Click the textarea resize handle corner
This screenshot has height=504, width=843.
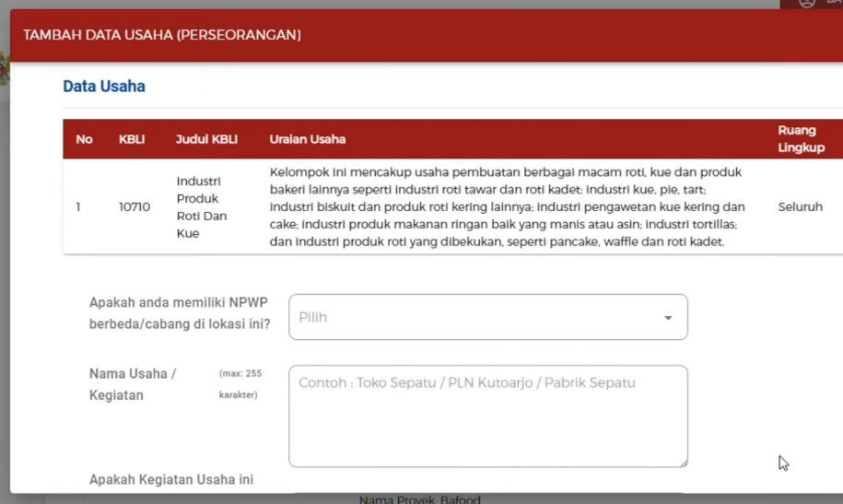(x=682, y=462)
